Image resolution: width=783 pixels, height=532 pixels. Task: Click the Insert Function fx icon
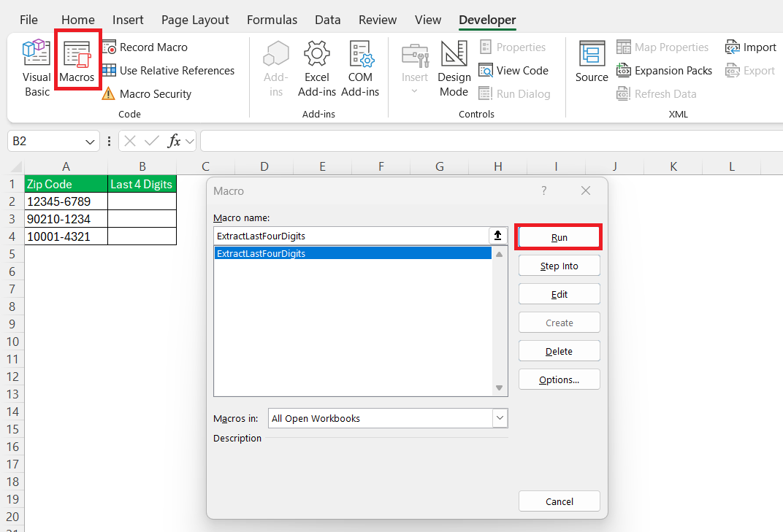[x=174, y=142]
